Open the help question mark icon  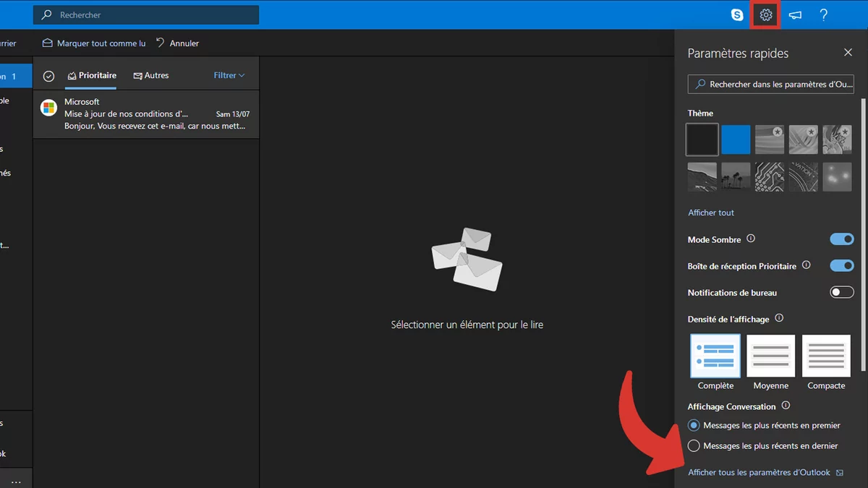[x=824, y=14]
